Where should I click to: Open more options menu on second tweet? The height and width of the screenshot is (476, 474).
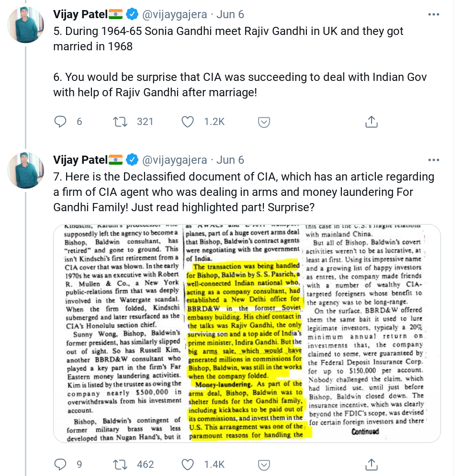click(x=434, y=159)
